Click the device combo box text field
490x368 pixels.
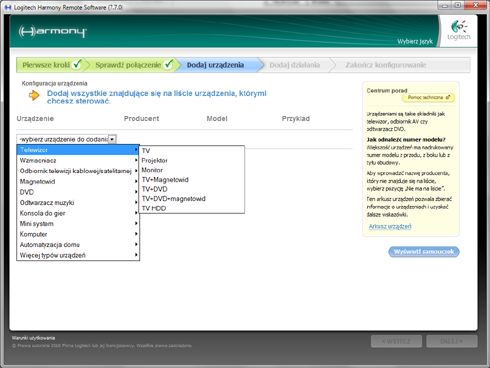[x=63, y=139]
